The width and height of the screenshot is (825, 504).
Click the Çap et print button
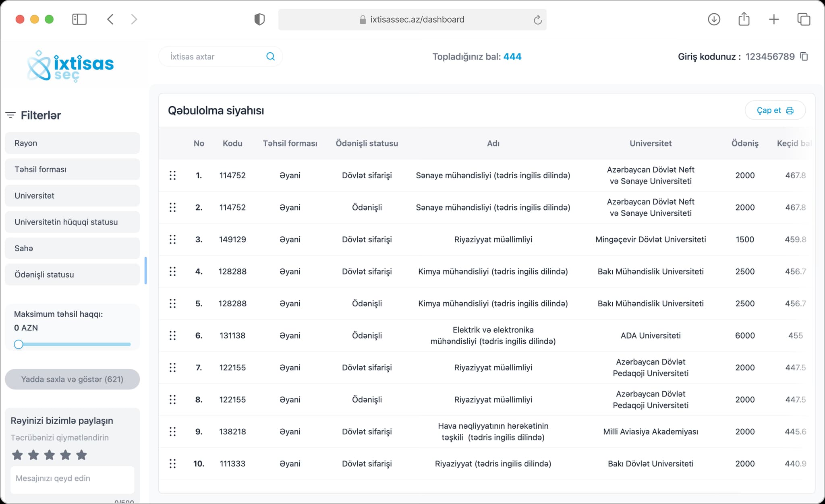(x=775, y=110)
